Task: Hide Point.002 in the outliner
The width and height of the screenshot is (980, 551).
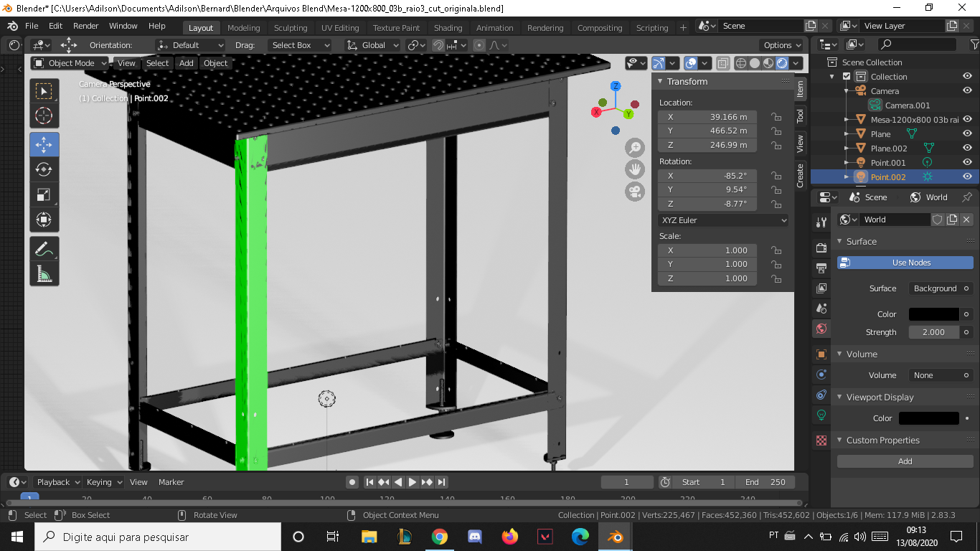Action: pos(967,176)
